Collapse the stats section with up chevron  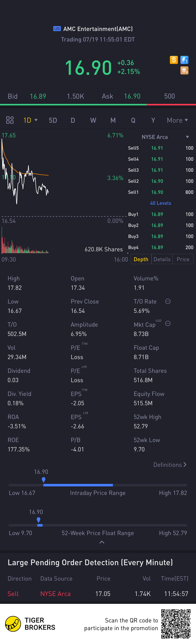102,542
